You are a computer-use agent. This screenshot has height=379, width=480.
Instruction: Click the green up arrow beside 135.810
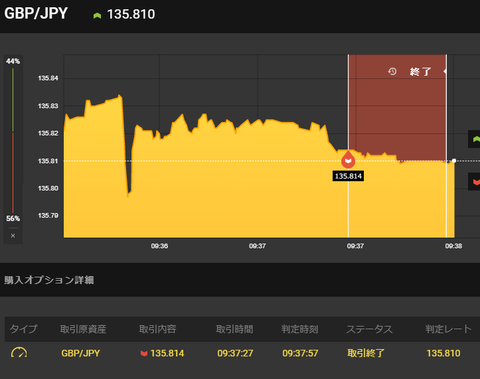[97, 15]
